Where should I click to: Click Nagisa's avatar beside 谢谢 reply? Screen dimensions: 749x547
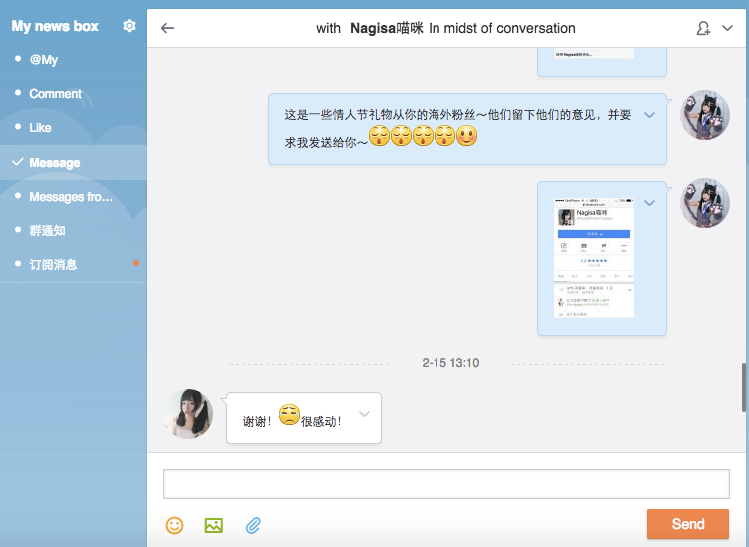click(x=188, y=414)
